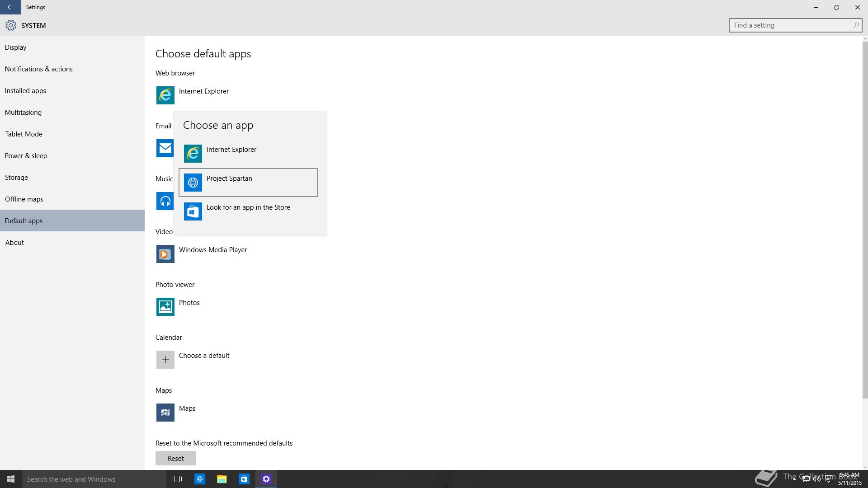Click the Windows Media Player video default icon

(165, 254)
